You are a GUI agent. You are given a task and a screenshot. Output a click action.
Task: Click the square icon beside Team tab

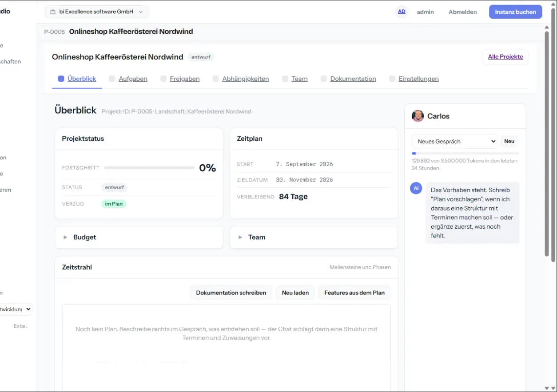click(x=285, y=79)
